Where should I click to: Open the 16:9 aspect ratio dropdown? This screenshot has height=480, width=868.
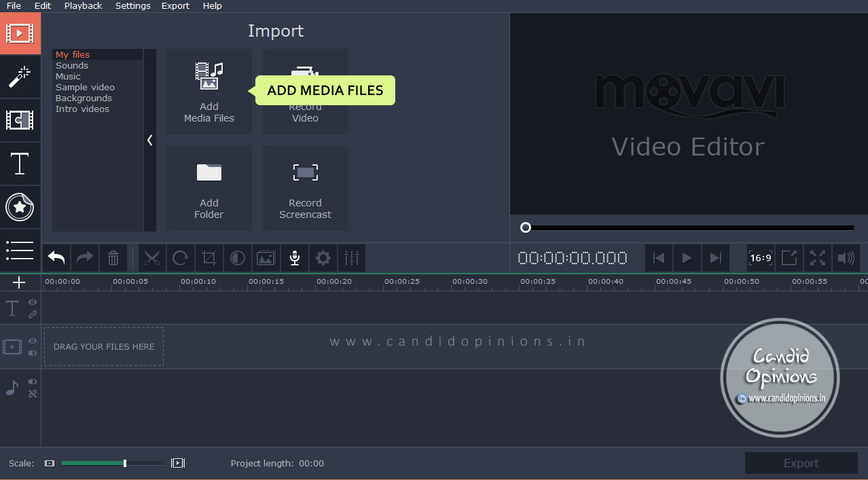click(x=761, y=258)
